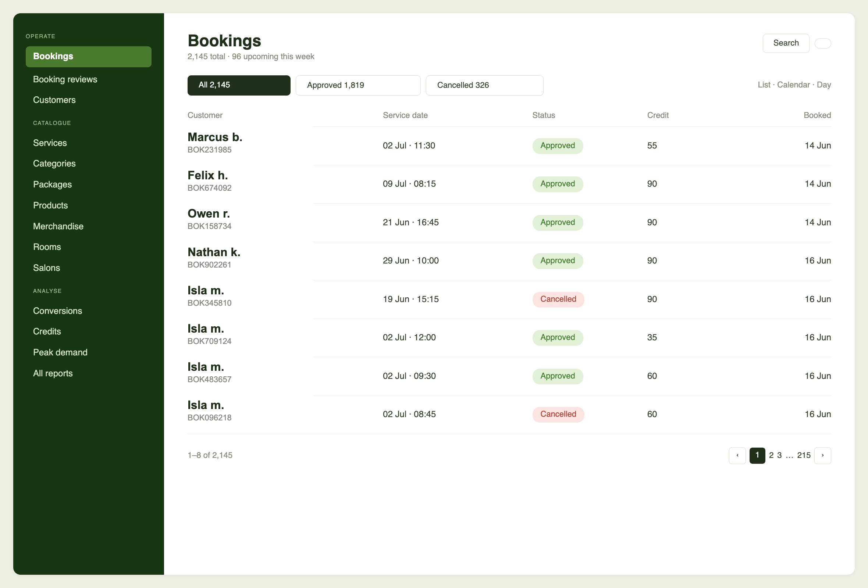Image resolution: width=868 pixels, height=588 pixels.
Task: Open Nathan k. booking row
Action: 509,261
